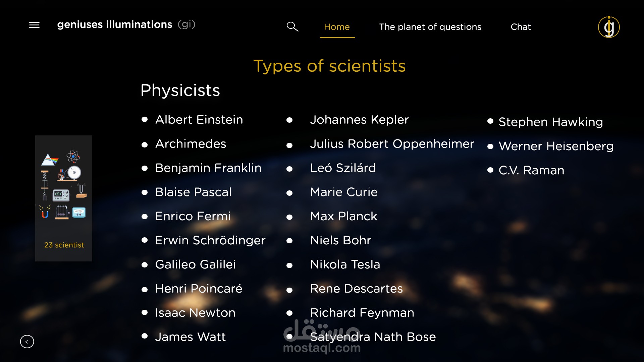Select Marie Curie from the list

(344, 192)
